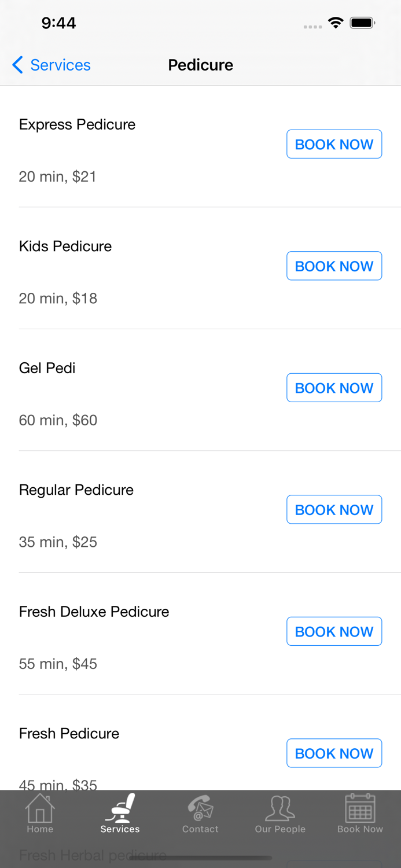
Task: Book Now for Regular Pedicure
Action: coord(334,509)
